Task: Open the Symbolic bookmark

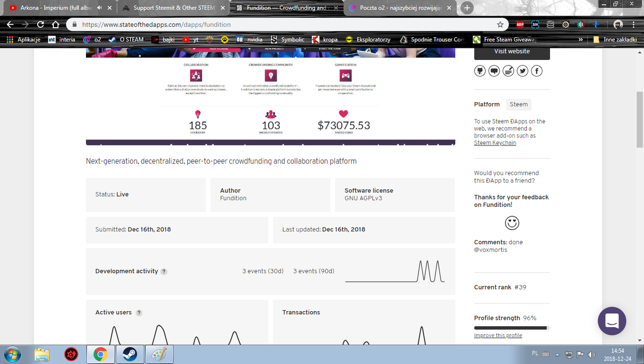Action: point(287,39)
